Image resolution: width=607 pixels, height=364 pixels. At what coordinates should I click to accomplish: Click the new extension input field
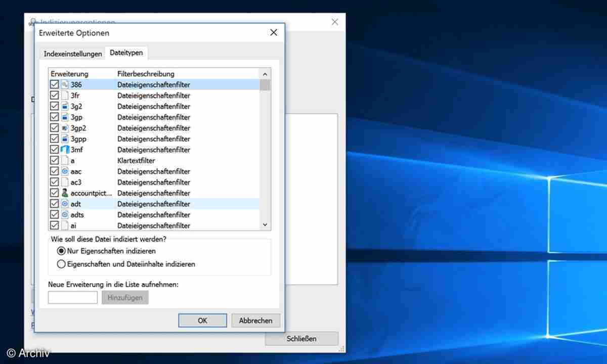point(73,298)
